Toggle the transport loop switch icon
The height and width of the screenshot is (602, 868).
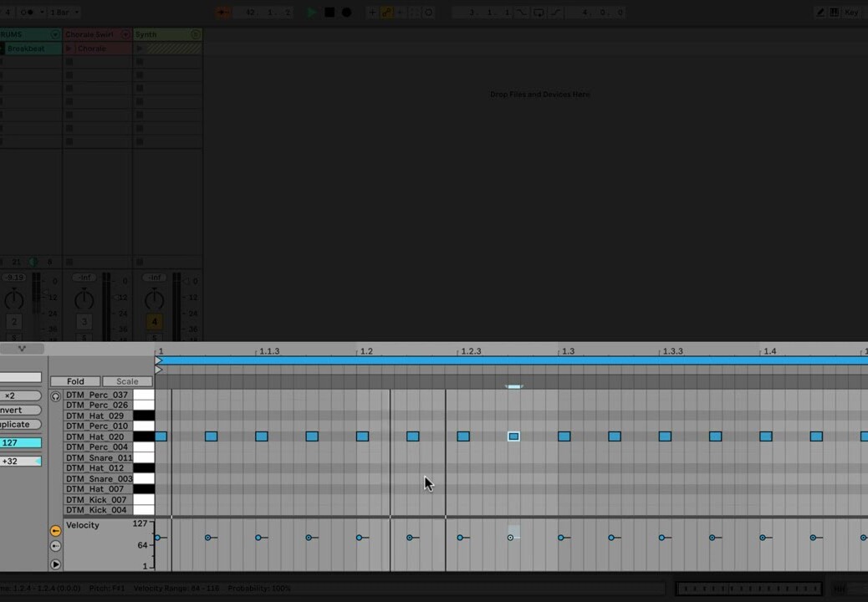[x=538, y=13]
